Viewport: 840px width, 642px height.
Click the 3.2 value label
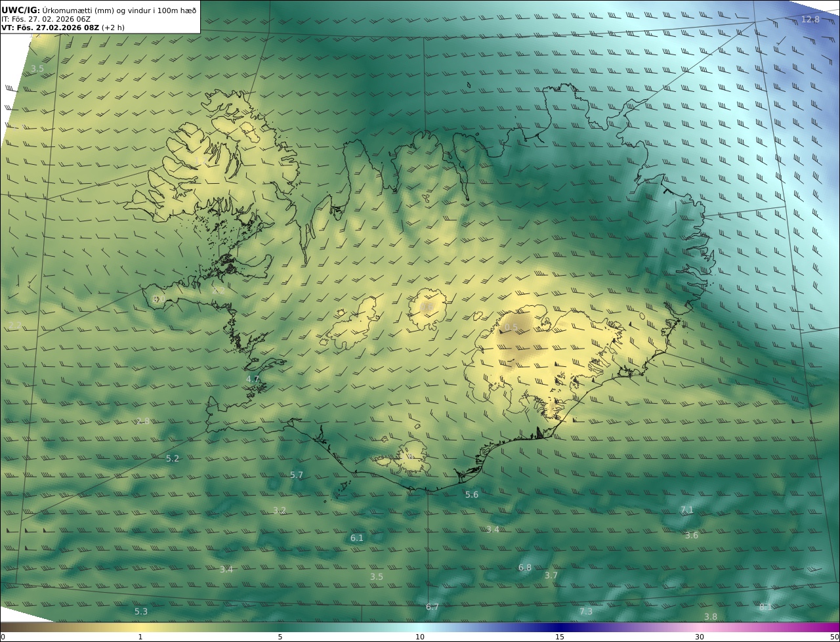[x=280, y=510]
